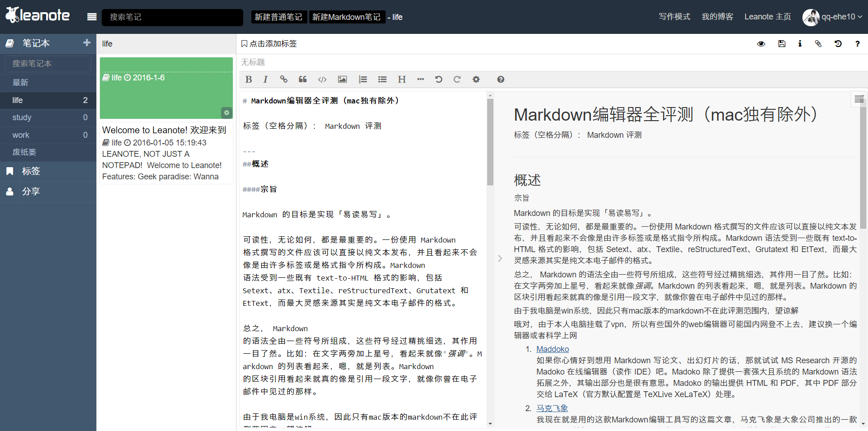Undo last edit in Markdown toolbar
This screenshot has width=868, height=431.
439,80
